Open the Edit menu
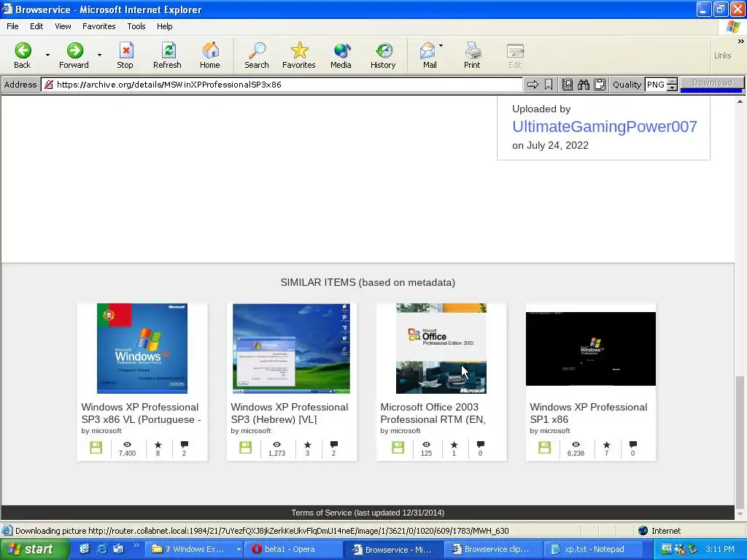Image resolution: width=747 pixels, height=560 pixels. pos(36,26)
